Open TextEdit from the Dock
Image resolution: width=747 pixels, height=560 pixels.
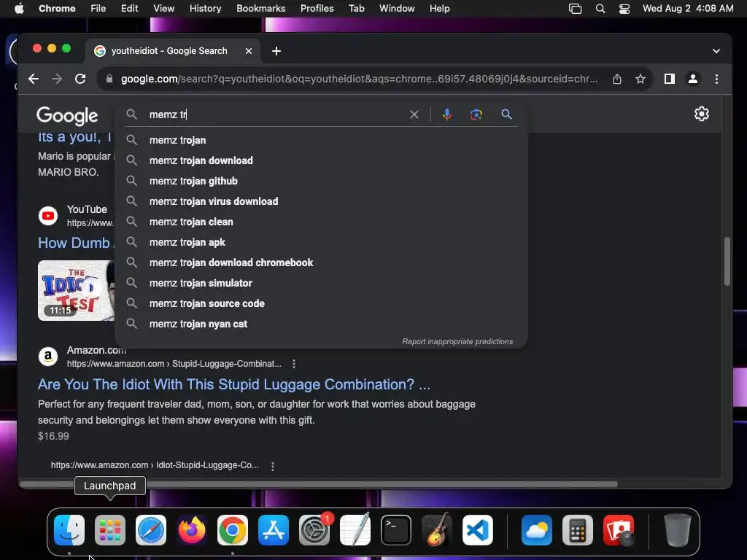point(355,530)
